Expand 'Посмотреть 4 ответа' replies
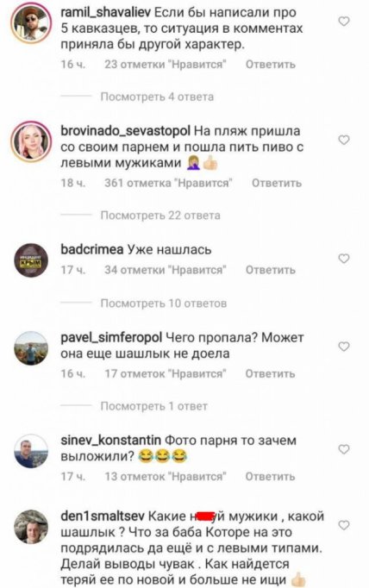The height and width of the screenshot is (588, 369). click(x=157, y=97)
